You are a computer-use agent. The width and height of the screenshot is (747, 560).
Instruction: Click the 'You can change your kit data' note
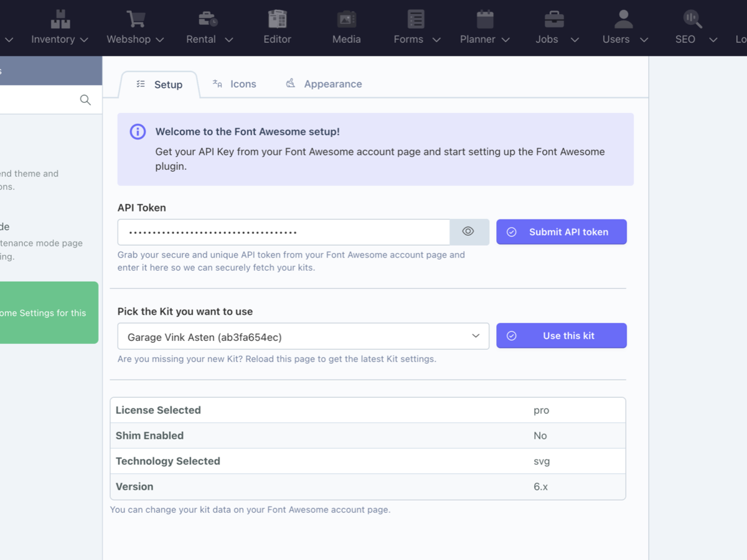coord(250,510)
